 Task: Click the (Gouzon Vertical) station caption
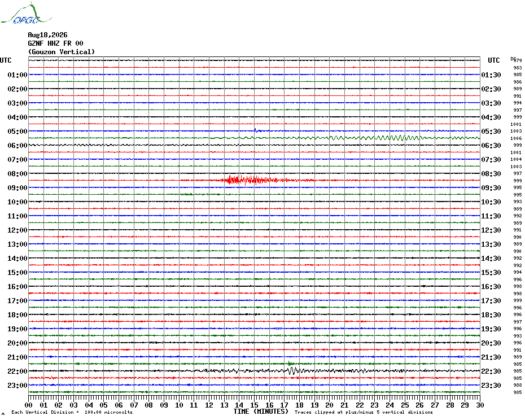point(62,52)
